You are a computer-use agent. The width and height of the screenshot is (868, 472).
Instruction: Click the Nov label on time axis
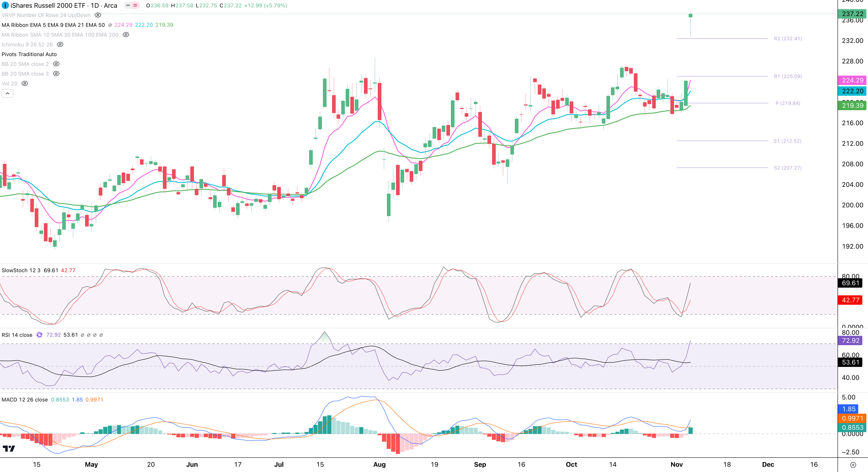pos(677,465)
